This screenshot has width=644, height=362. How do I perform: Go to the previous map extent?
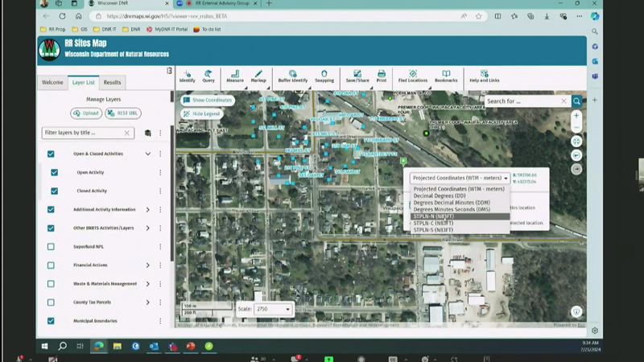pyautogui.click(x=576, y=155)
